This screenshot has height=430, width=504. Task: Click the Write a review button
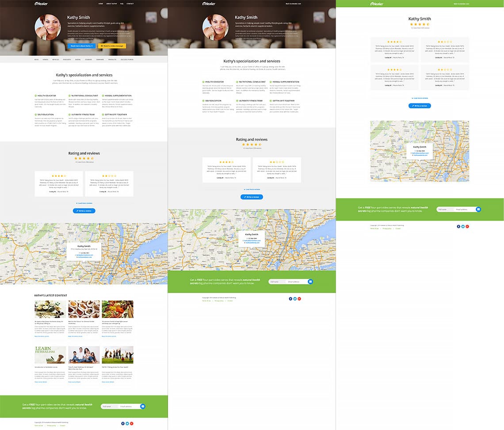click(x=84, y=211)
